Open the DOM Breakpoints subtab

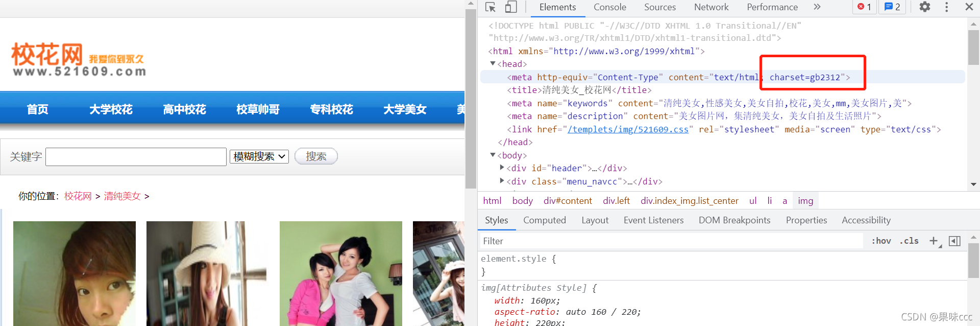coord(734,220)
